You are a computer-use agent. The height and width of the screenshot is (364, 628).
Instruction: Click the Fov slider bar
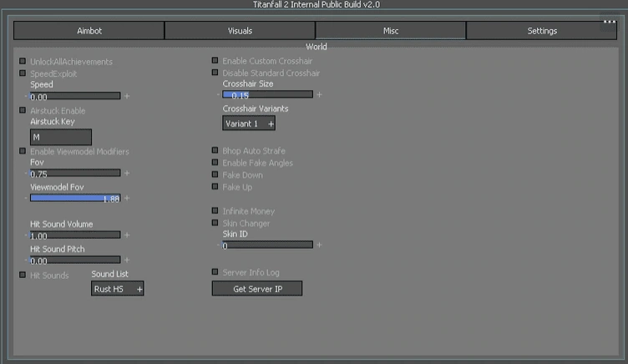(x=75, y=173)
